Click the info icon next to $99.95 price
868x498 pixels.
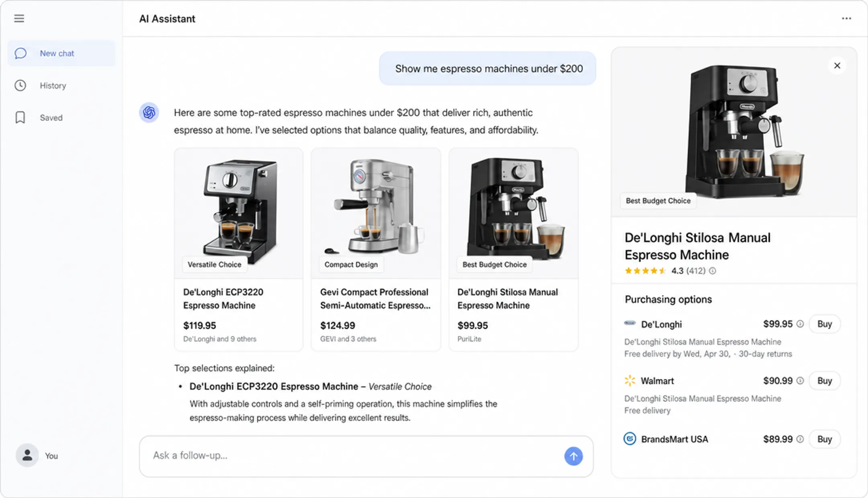[x=800, y=324]
